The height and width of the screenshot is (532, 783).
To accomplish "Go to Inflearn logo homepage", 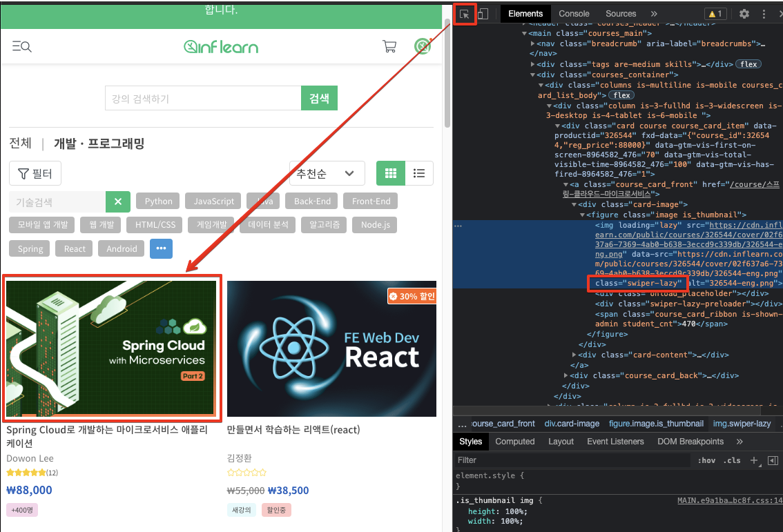I will coord(221,47).
